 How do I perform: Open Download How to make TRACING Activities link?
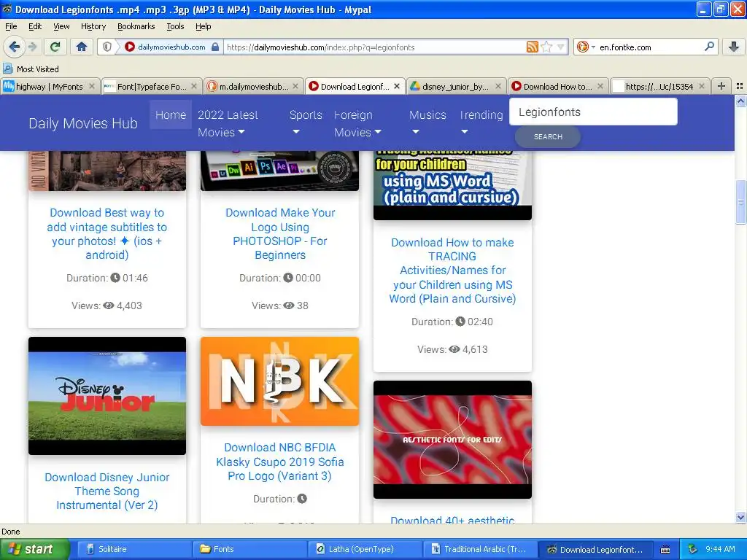click(x=452, y=271)
